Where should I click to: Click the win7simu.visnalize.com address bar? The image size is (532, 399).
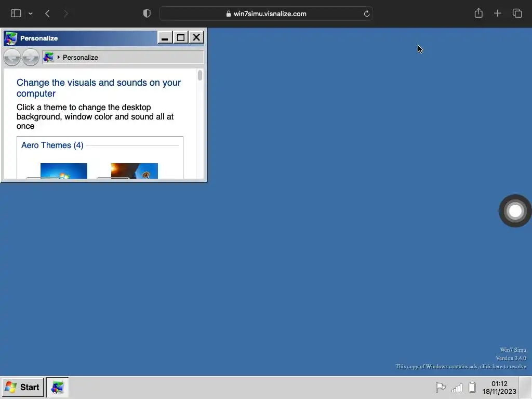click(x=266, y=14)
